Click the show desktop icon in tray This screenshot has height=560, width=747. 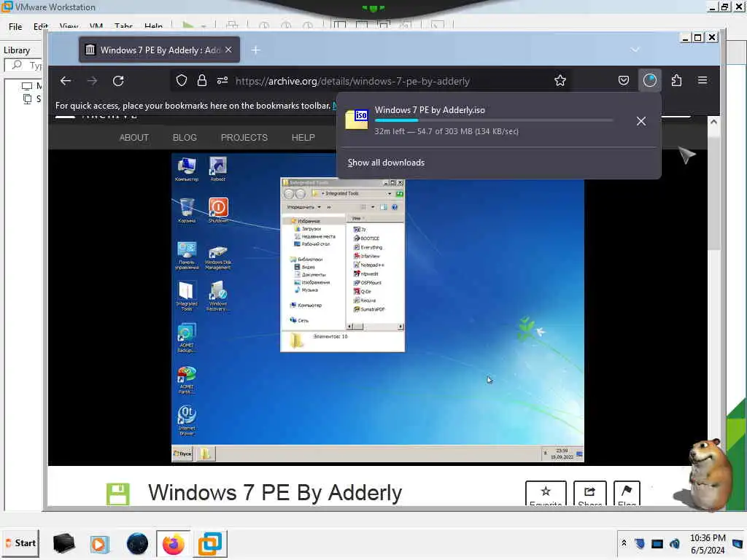(x=738, y=543)
